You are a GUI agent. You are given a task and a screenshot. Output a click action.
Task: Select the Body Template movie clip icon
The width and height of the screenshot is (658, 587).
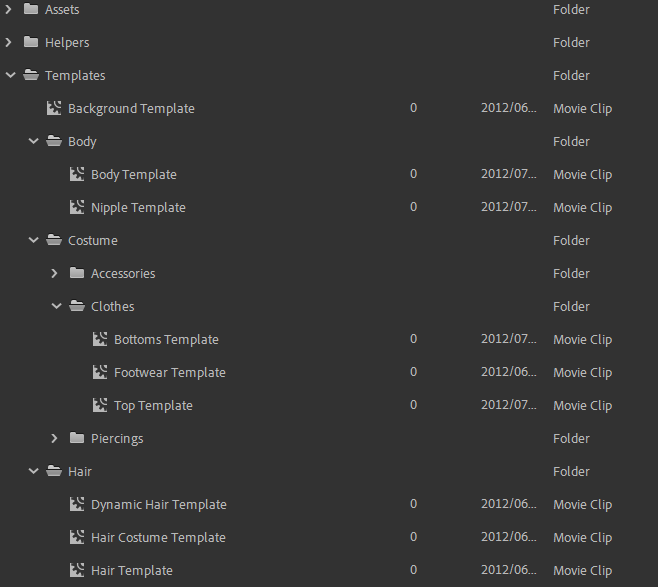click(77, 174)
